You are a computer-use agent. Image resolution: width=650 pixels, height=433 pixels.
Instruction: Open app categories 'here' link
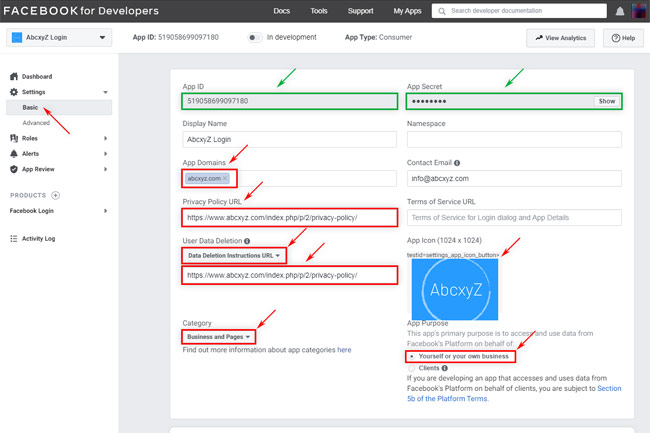click(344, 350)
